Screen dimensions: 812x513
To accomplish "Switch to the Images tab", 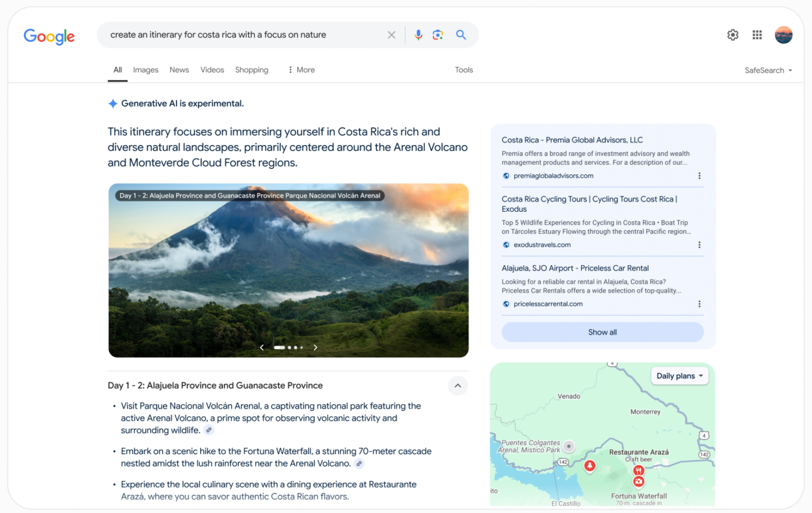I will pyautogui.click(x=145, y=69).
